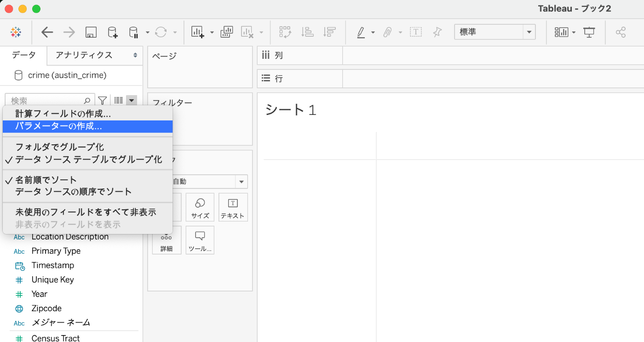Open the 標準 fit dropdown
Image resolution: width=644 pixels, height=342 pixels.
pos(495,32)
